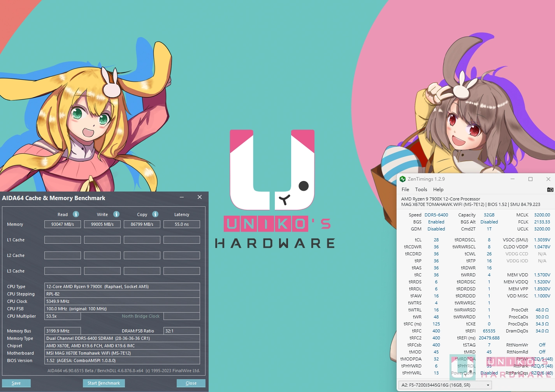This screenshot has height=392, width=555.
Task: Click the VSOC (SMU) value 1.3039V
Action: pyautogui.click(x=542, y=240)
